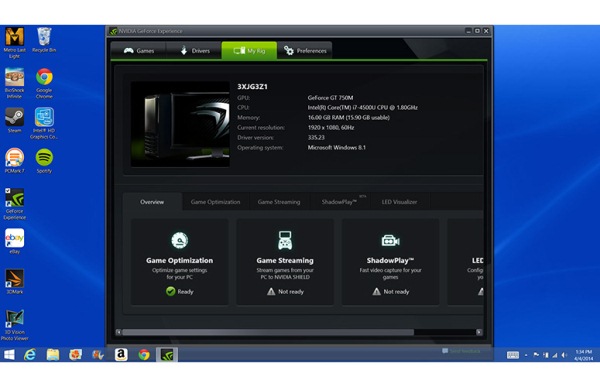The height and width of the screenshot is (387, 600).
Task: Click the Action Center flag tray icon
Action: point(536,355)
